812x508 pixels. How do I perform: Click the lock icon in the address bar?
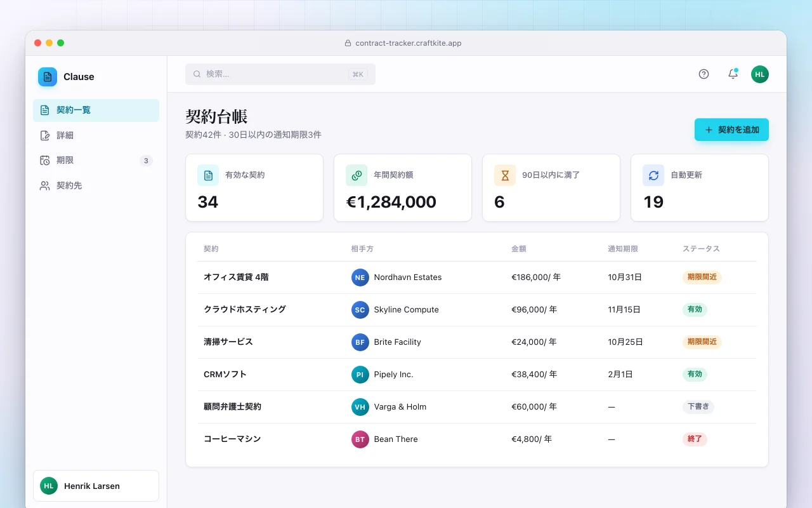point(348,43)
